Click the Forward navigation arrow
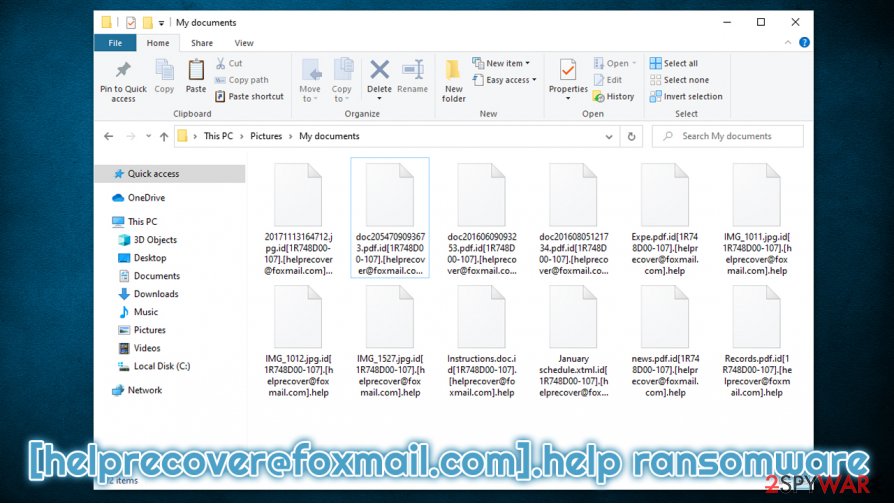This screenshot has width=894, height=504. click(x=131, y=136)
